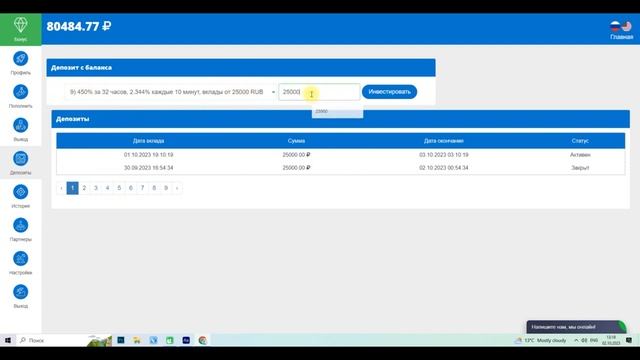Image resolution: width=640 pixels, height=360 pixels.
Task: Open the История sidebar icon
Action: (x=20, y=192)
